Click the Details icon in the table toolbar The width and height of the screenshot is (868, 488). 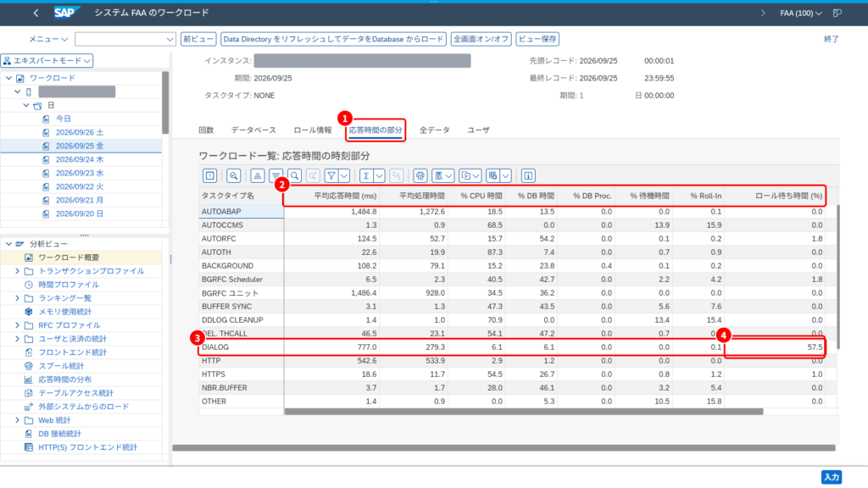coord(210,176)
